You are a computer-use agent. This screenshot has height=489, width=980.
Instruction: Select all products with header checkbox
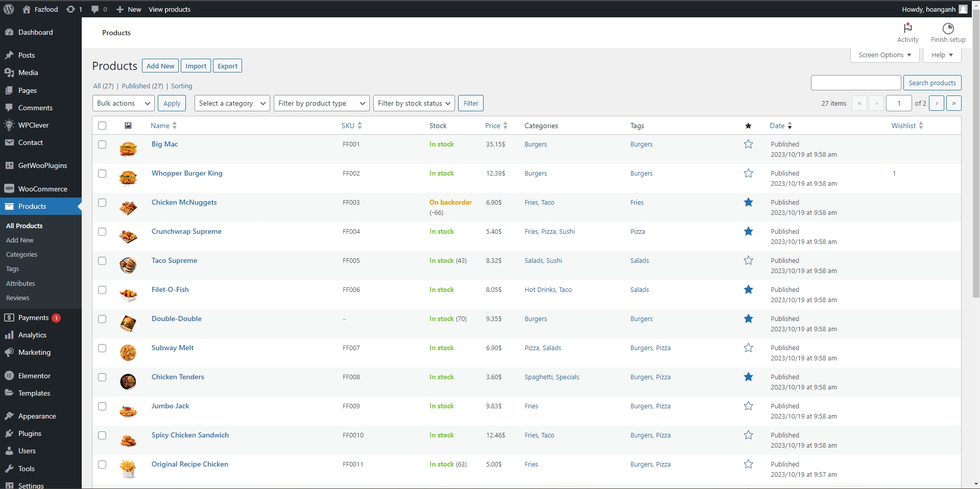pyautogui.click(x=102, y=126)
